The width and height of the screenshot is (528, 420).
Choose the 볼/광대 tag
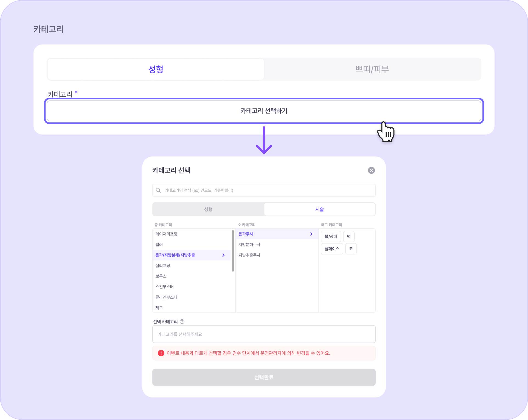(x=331, y=236)
